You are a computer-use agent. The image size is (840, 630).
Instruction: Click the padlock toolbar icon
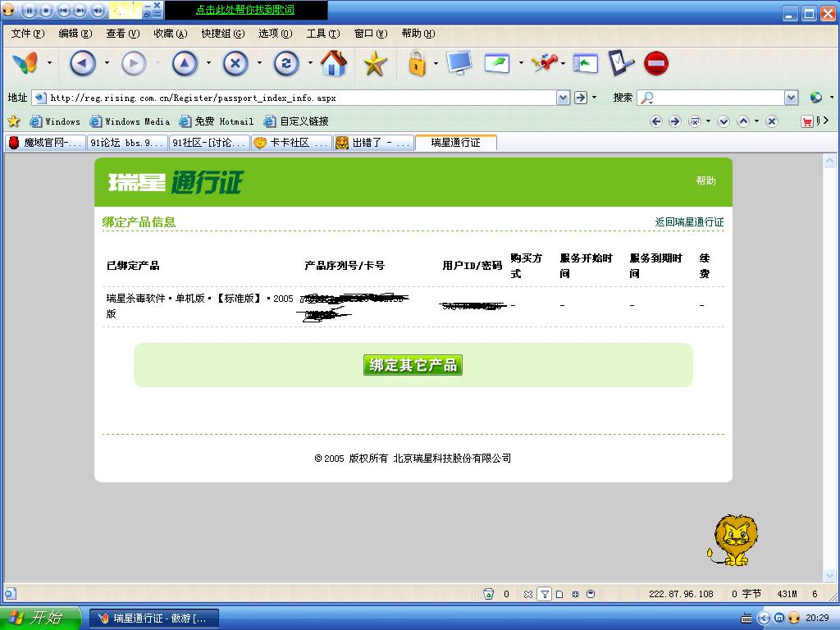[x=417, y=63]
